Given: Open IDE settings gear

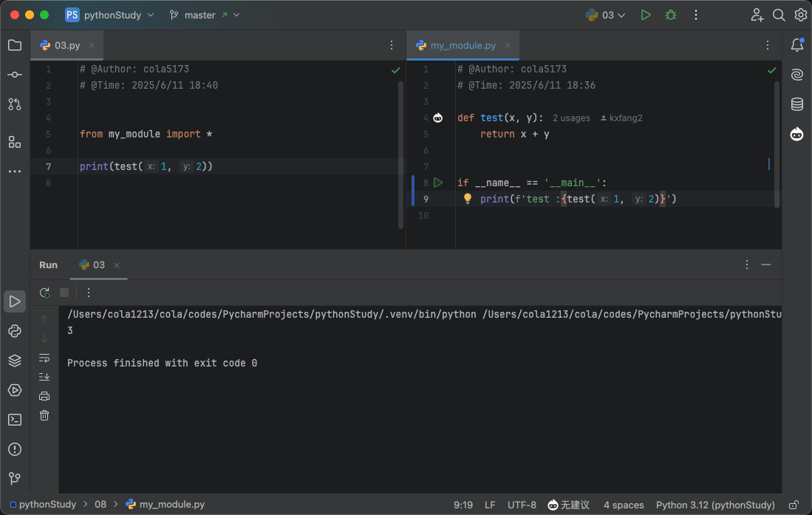Looking at the screenshot, I should point(801,15).
